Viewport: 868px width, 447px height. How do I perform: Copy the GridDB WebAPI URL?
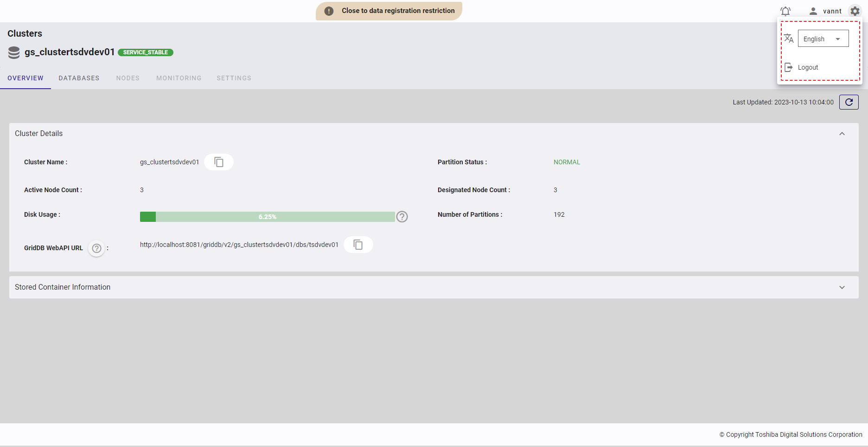click(x=358, y=244)
